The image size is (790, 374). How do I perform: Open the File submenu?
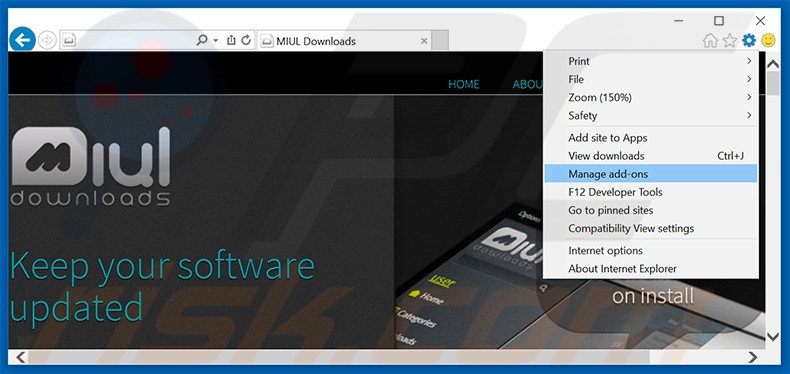coord(651,79)
